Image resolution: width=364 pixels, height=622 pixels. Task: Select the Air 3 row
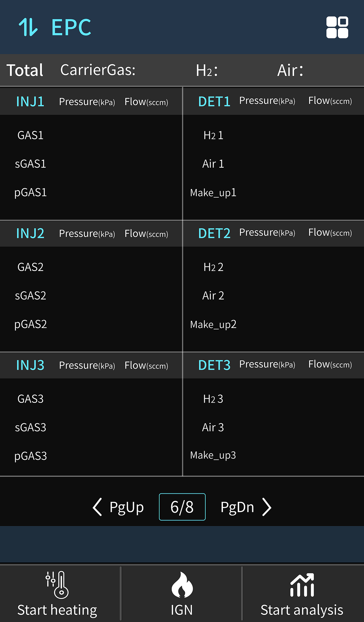[x=213, y=427]
